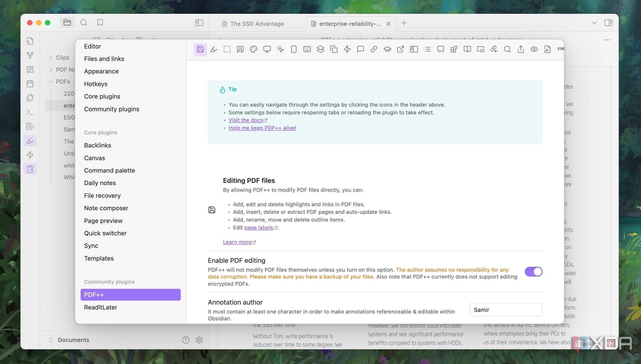Open the sidebar panel layout header icon
The width and height of the screenshot is (641, 364).
(x=414, y=49)
